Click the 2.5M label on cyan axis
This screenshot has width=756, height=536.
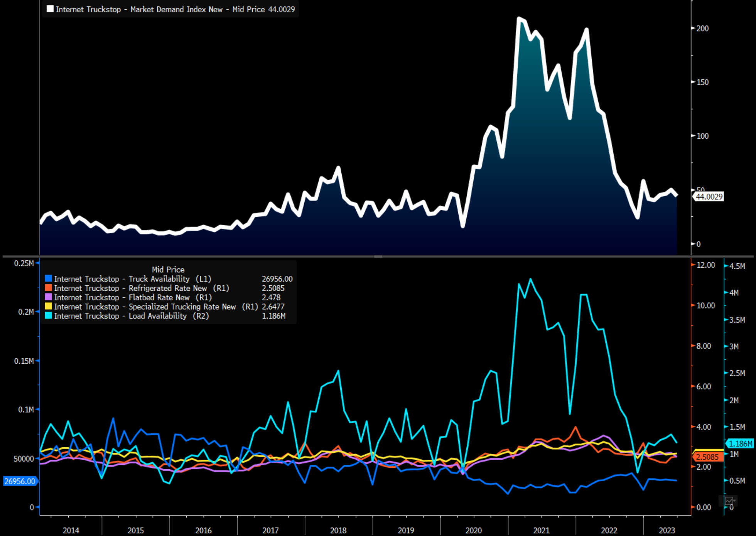coord(737,373)
